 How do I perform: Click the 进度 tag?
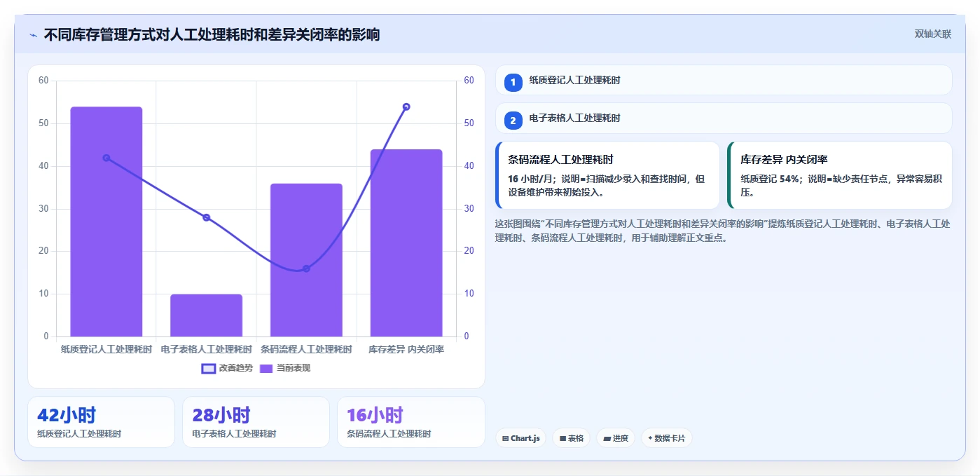(x=616, y=438)
